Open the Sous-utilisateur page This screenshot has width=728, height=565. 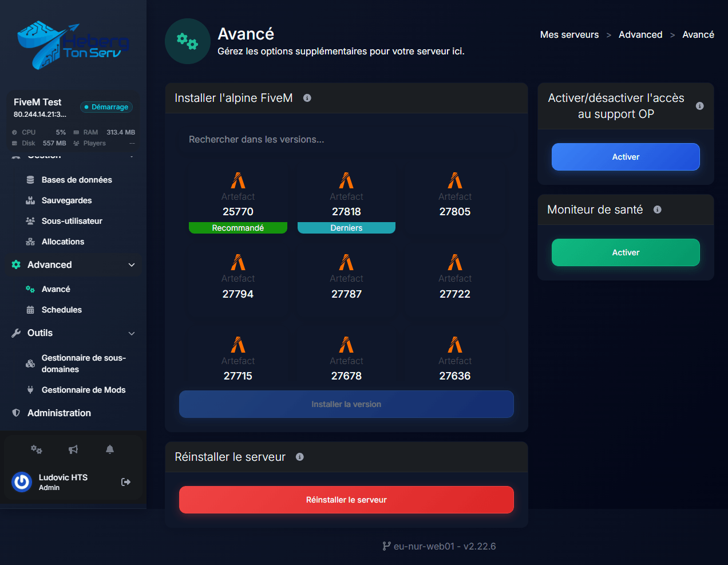[72, 221]
